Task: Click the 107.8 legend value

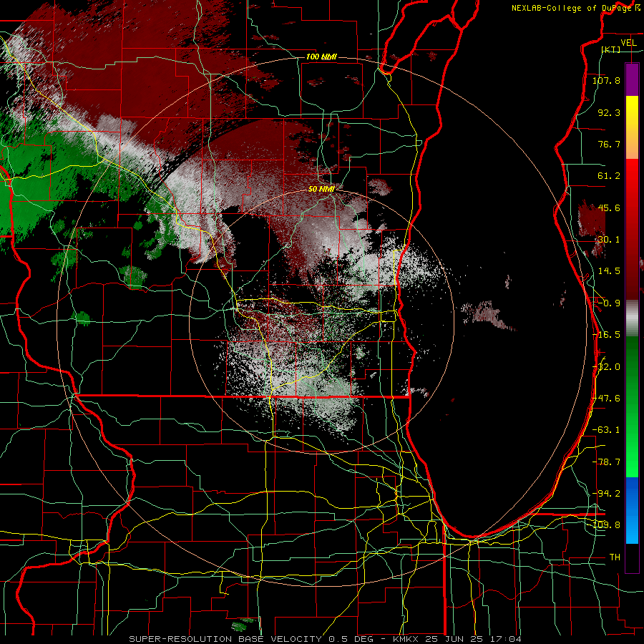Action: pos(607,80)
